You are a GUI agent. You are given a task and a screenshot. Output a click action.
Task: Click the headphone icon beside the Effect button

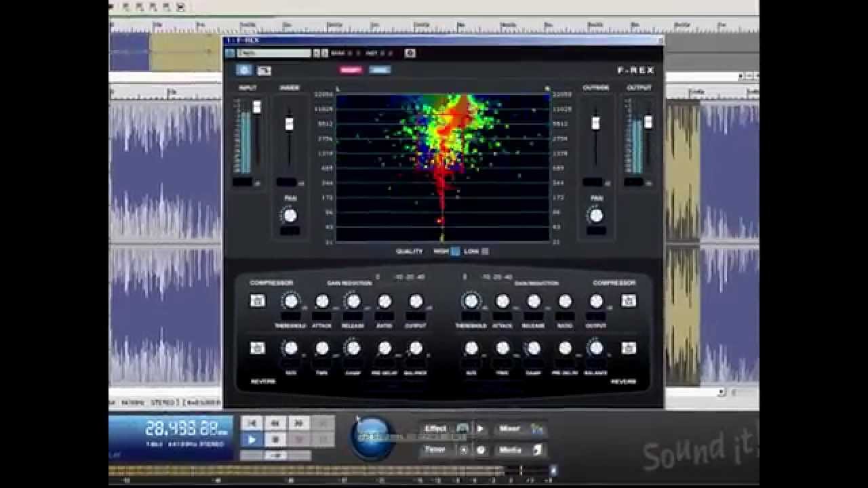click(x=462, y=428)
